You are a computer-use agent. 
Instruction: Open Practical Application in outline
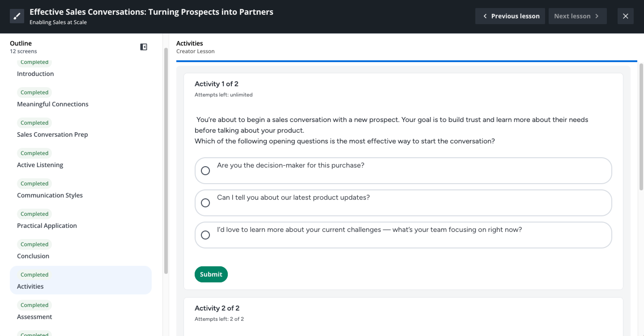(47, 226)
